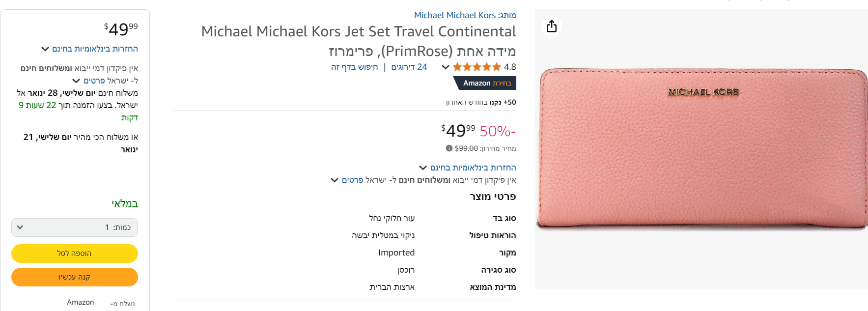Expand the פרטים chevron in the buy box
This screenshot has height=311, width=868.
pyautogui.click(x=76, y=81)
